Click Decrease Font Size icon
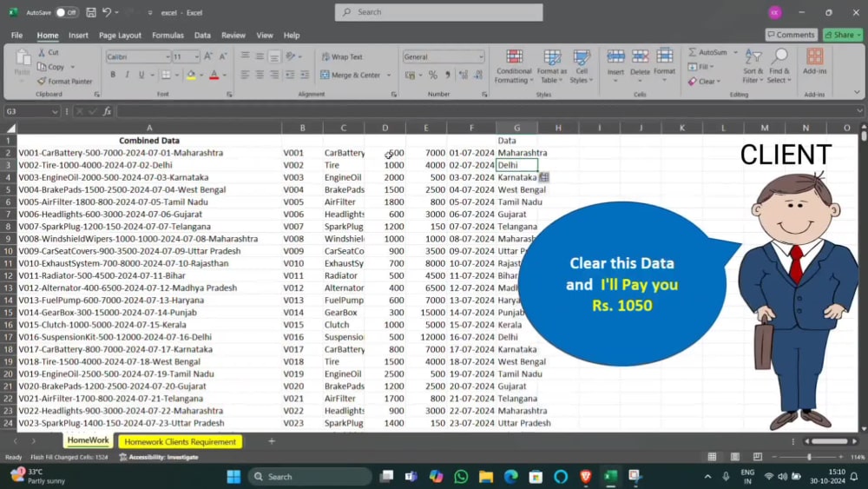The width and height of the screenshot is (868, 489). [223, 56]
